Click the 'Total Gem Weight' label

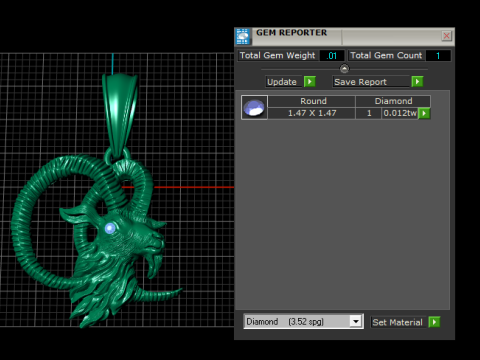[277, 55]
